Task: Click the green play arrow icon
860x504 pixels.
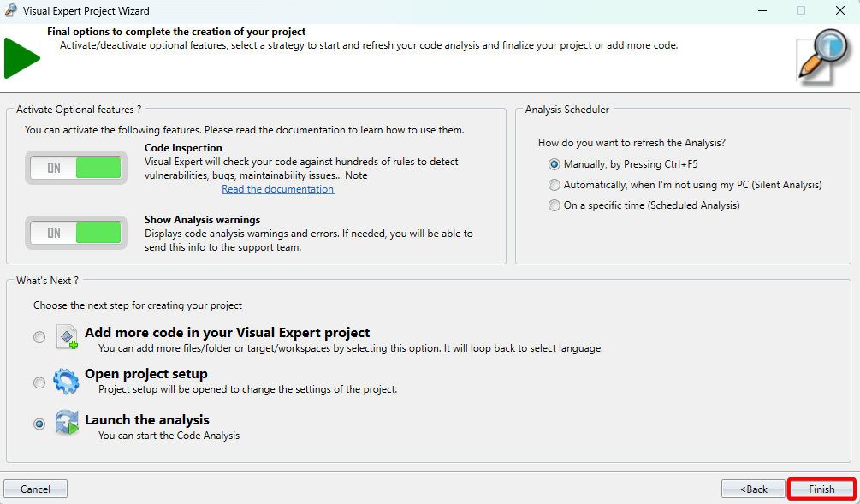Action: (21, 58)
